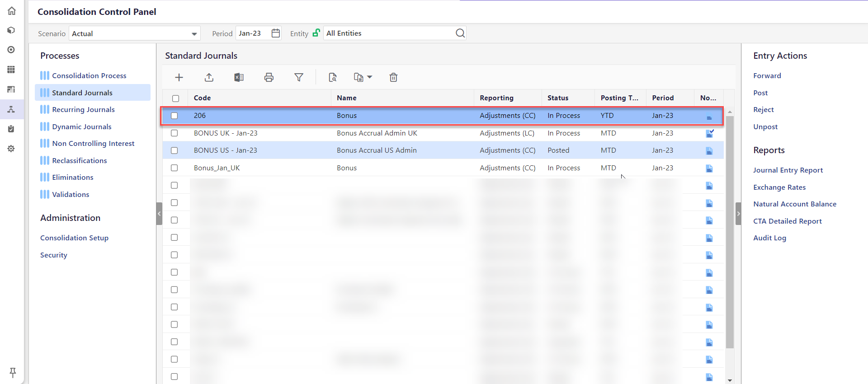Click the Reject entry action
The width and height of the screenshot is (868, 384).
point(764,109)
